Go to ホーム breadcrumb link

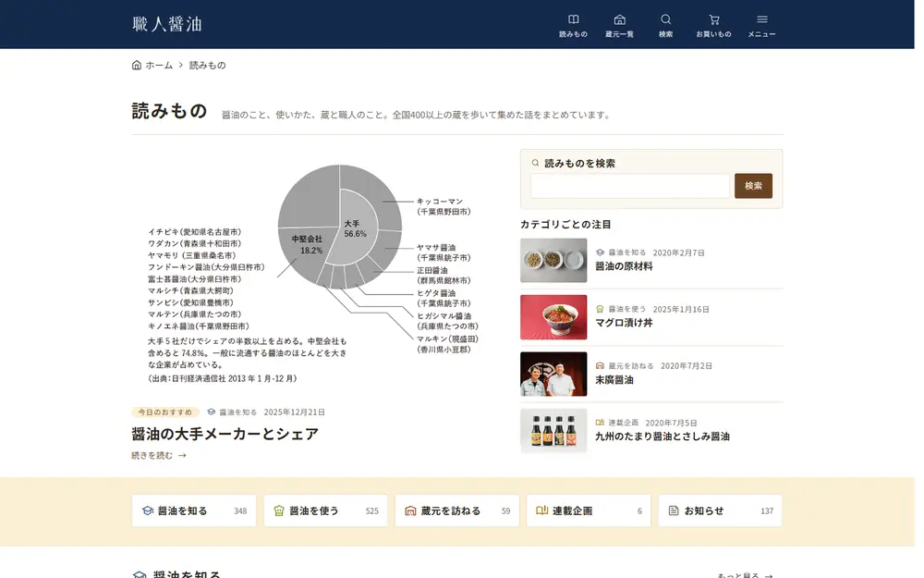(159, 65)
